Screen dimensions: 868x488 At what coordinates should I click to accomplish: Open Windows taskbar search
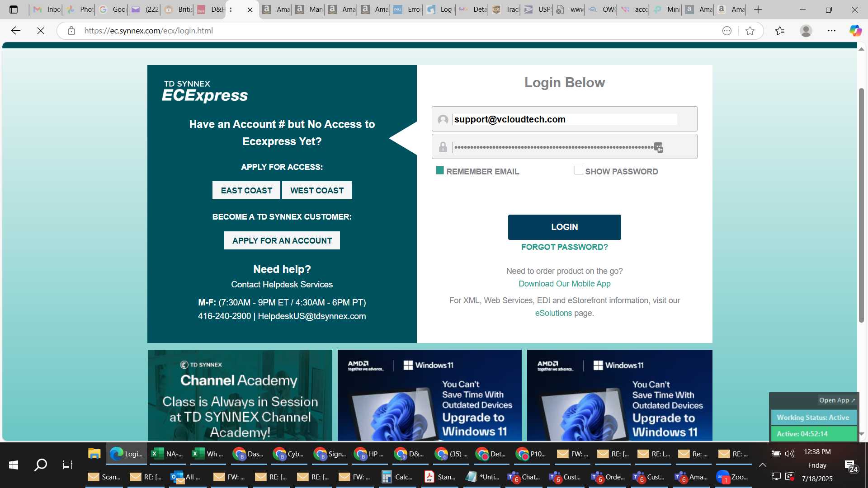pos(41,465)
